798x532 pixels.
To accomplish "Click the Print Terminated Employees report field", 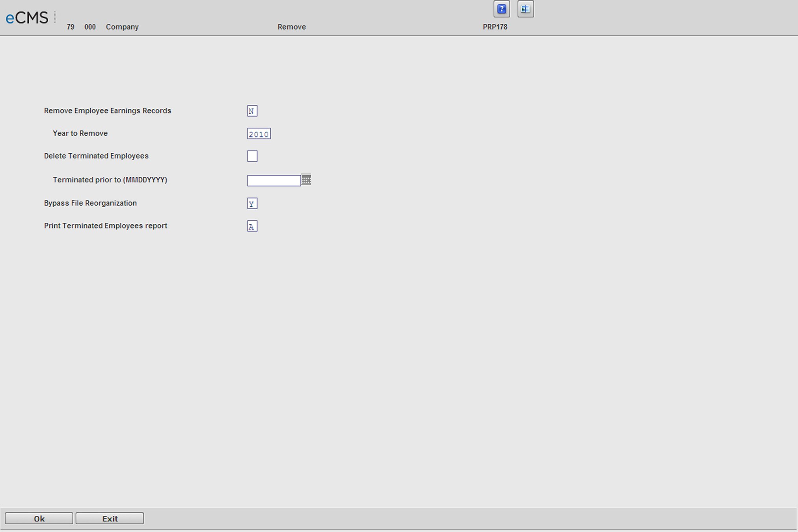I will pyautogui.click(x=252, y=226).
